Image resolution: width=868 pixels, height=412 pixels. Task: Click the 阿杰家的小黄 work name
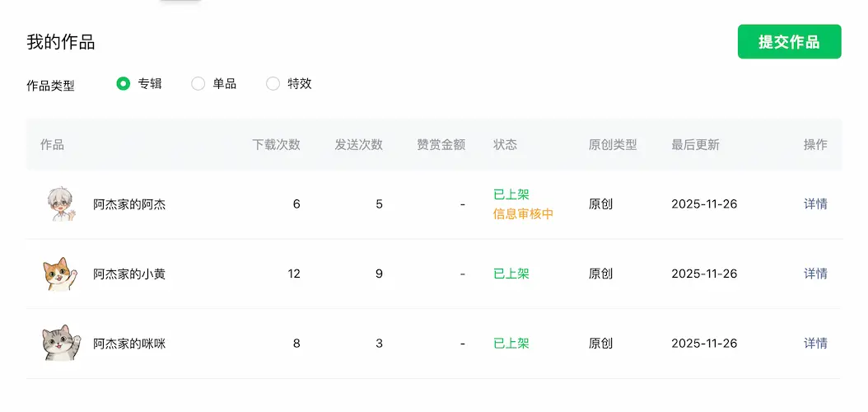[x=129, y=274]
